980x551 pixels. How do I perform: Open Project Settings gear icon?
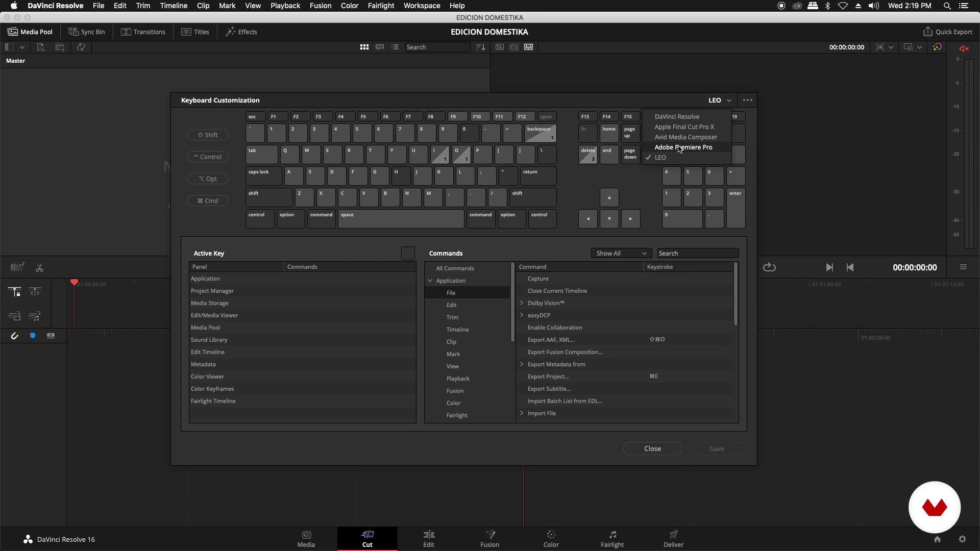coord(962,539)
